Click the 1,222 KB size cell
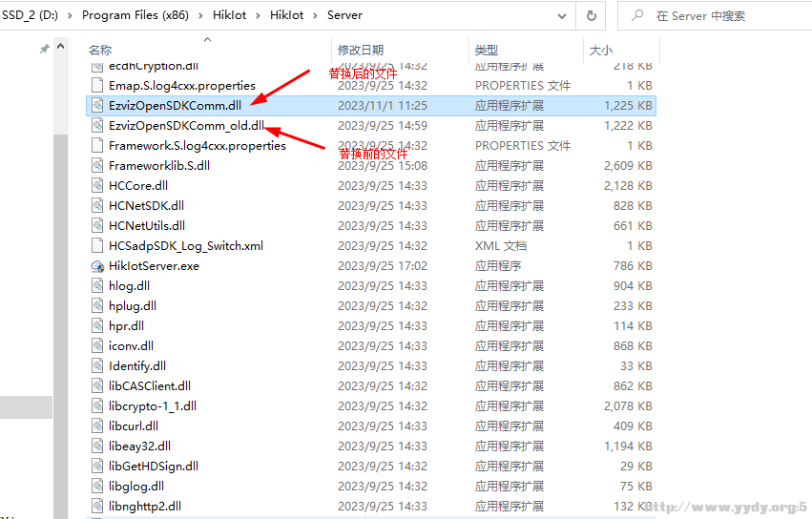 coord(628,125)
